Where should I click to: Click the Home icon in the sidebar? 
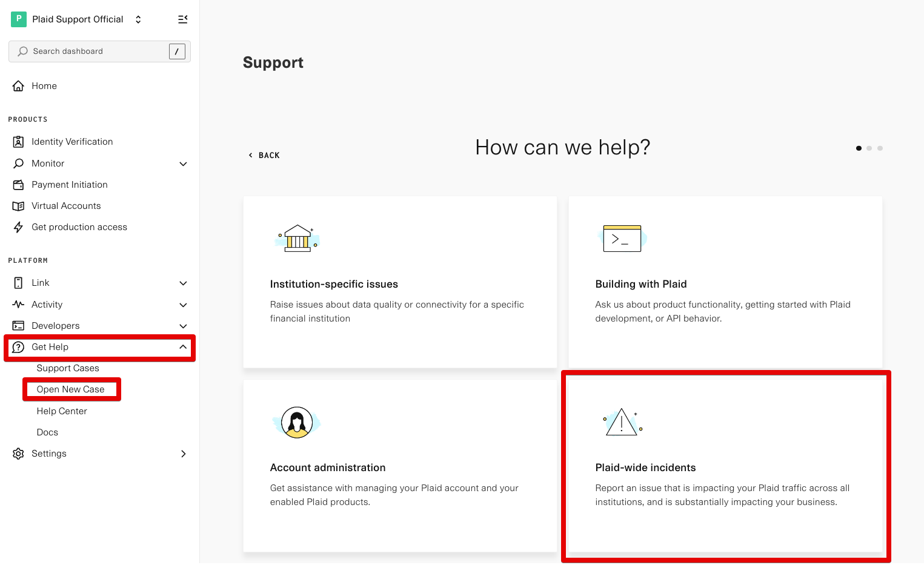[18, 85]
